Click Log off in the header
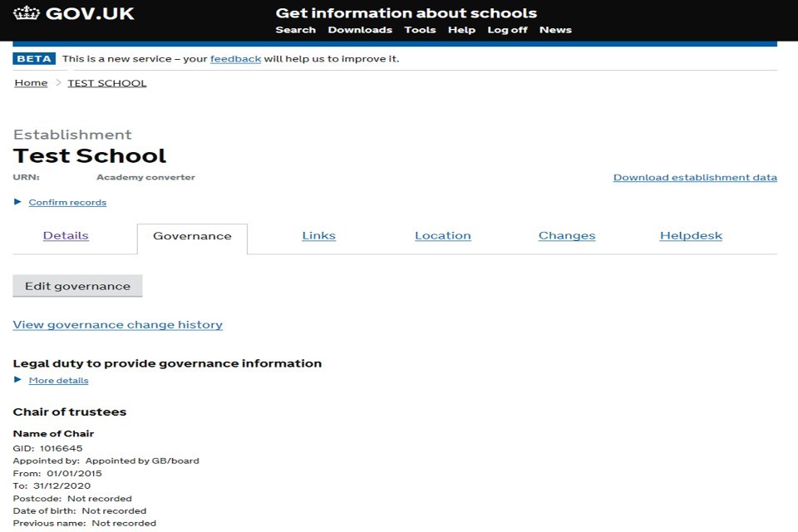The image size is (798, 532). [507, 30]
